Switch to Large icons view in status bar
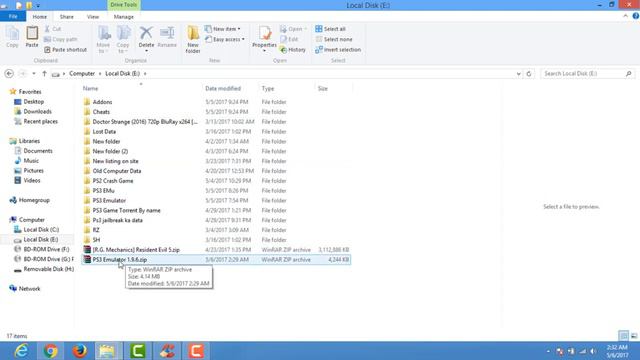Viewport: 640px width, 360px height. [634, 336]
